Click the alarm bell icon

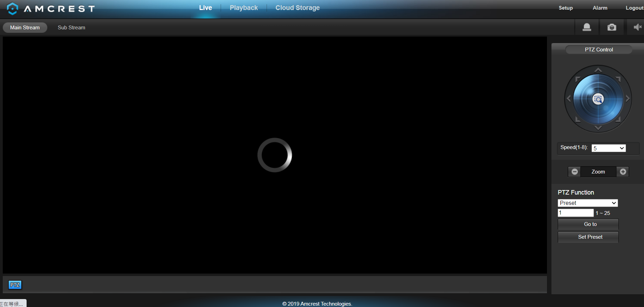tap(587, 27)
